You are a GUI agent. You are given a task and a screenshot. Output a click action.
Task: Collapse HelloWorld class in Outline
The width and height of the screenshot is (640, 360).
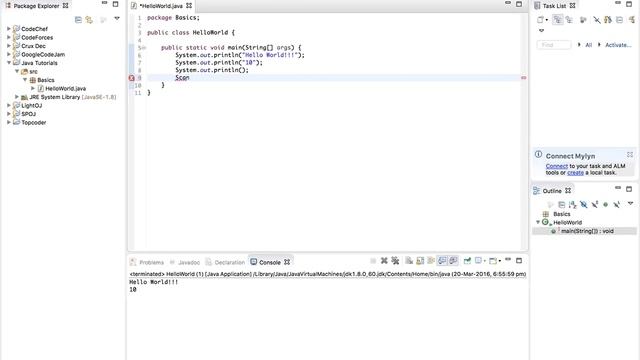(x=538, y=222)
